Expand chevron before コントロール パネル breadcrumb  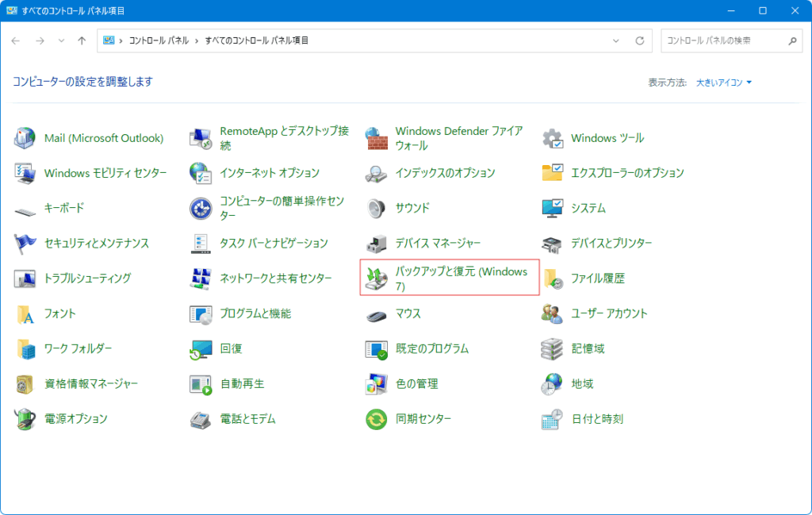pyautogui.click(x=121, y=40)
